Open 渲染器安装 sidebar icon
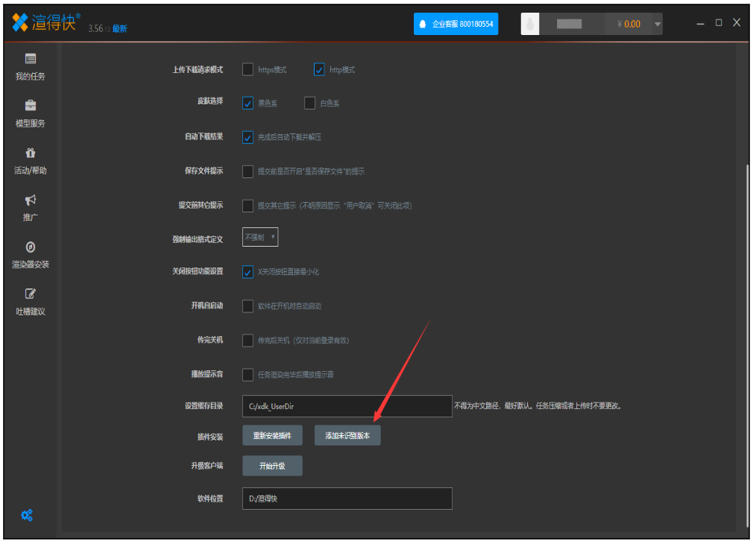The image size is (756, 544). pos(31,247)
